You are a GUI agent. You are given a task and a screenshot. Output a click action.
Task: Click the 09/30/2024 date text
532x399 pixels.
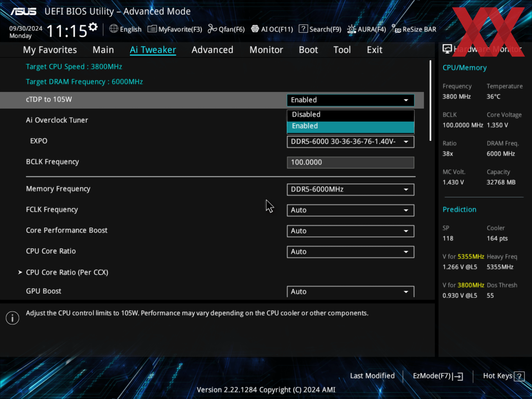click(26, 29)
